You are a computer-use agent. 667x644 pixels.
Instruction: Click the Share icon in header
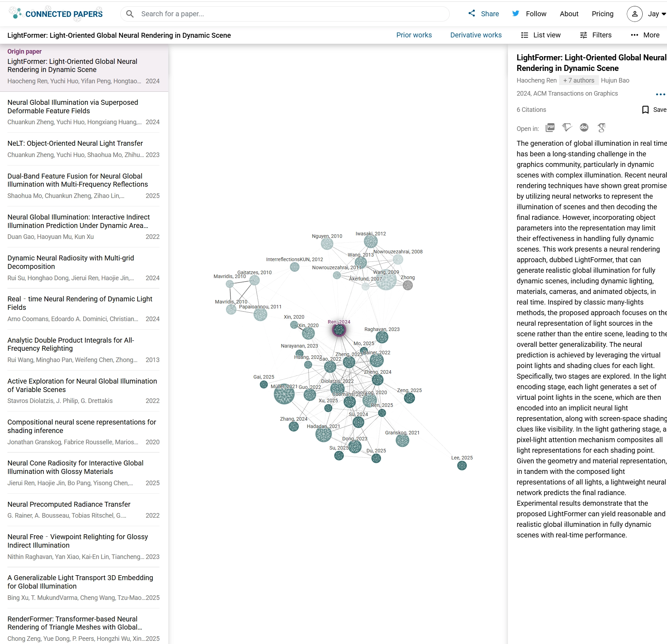[x=472, y=13]
